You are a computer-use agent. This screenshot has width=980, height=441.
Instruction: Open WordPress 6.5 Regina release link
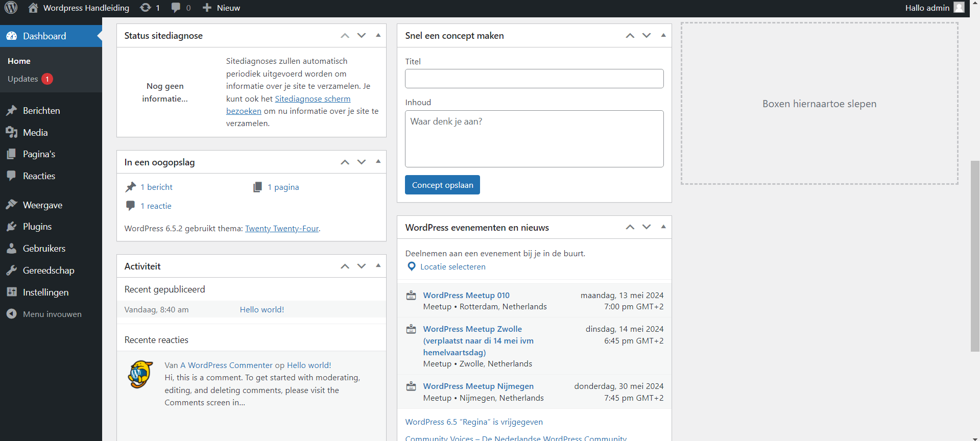[x=474, y=422]
